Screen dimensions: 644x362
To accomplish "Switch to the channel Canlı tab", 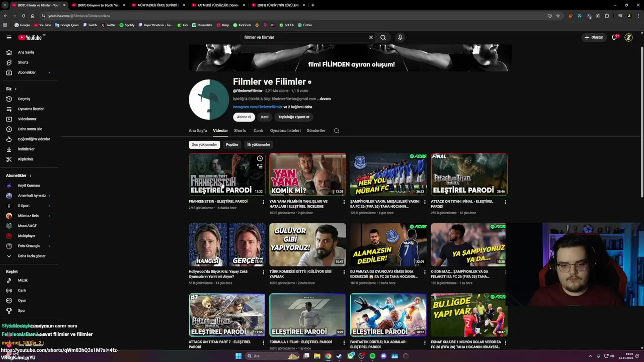I will [x=258, y=131].
